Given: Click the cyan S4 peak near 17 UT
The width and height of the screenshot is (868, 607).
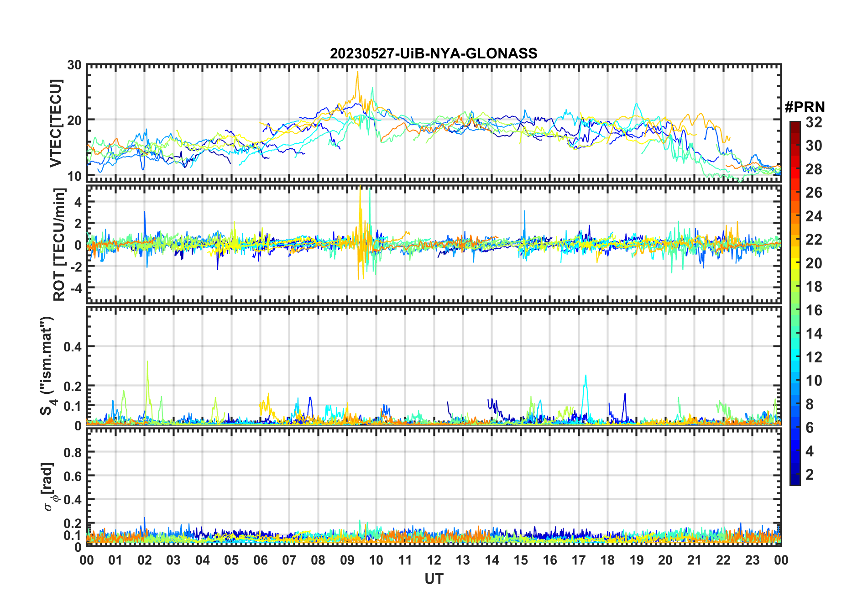Looking at the screenshot, I should (x=586, y=377).
